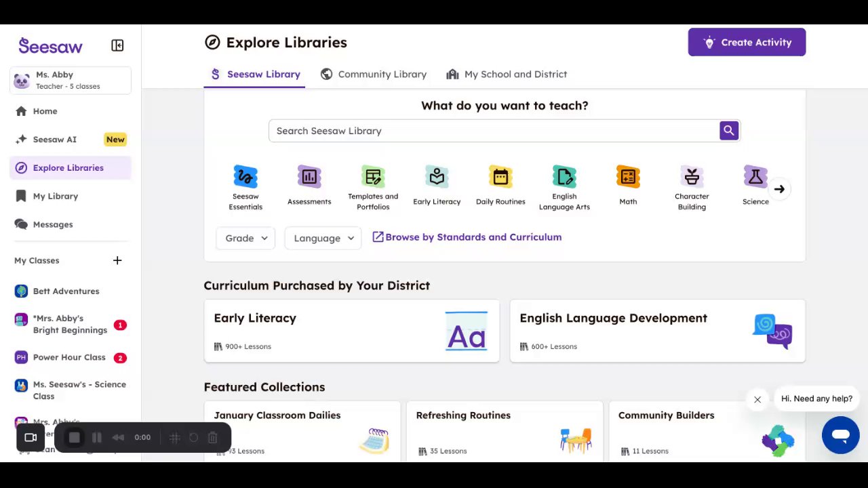Open Seesaw AI in the sidebar
Viewport: 868px width, 488px height.
tap(71, 140)
